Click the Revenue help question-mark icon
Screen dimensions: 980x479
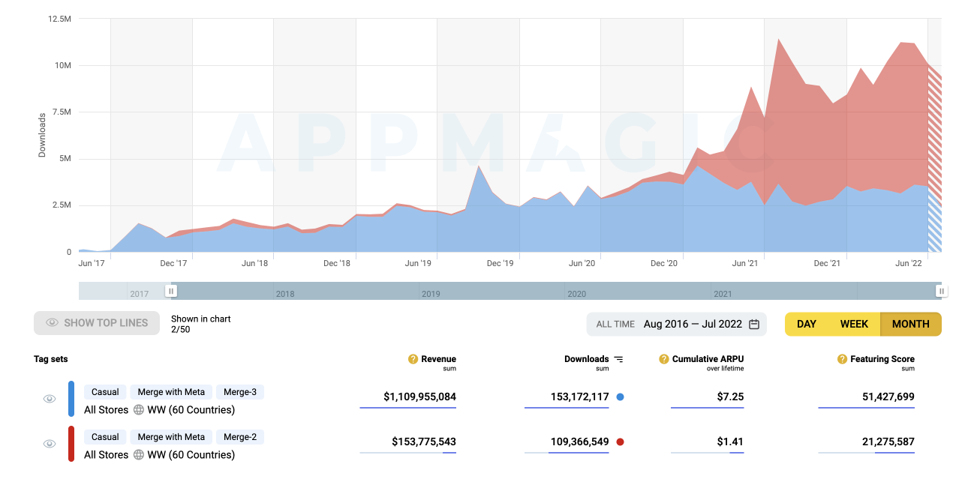(x=413, y=359)
